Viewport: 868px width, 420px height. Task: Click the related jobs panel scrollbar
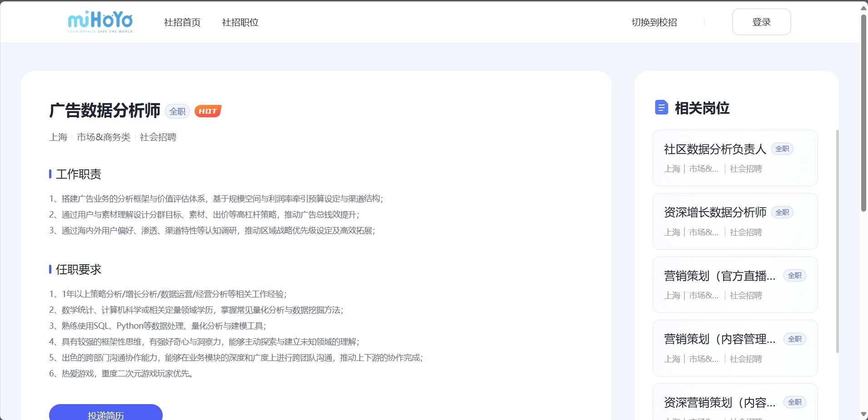click(x=837, y=241)
